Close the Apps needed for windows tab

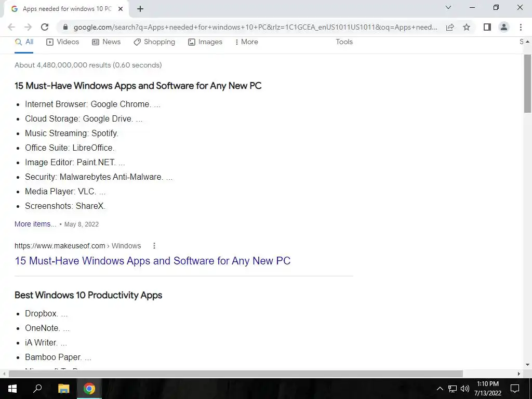[x=121, y=9]
